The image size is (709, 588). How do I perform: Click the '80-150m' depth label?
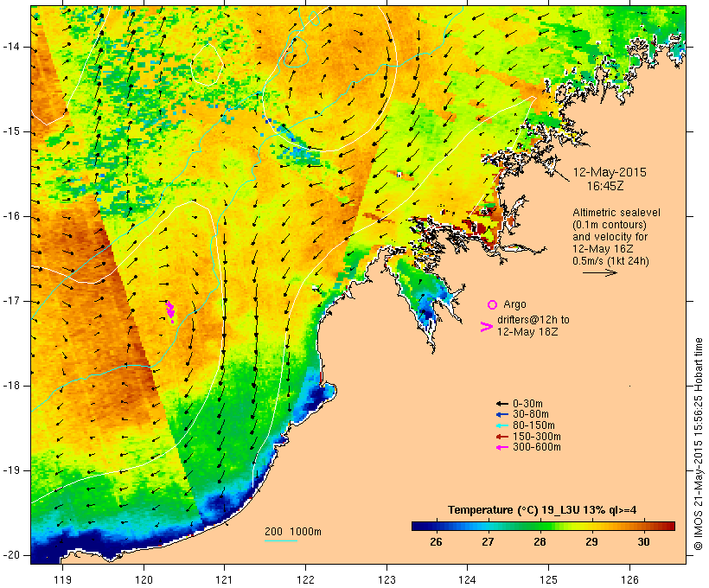click(x=533, y=425)
